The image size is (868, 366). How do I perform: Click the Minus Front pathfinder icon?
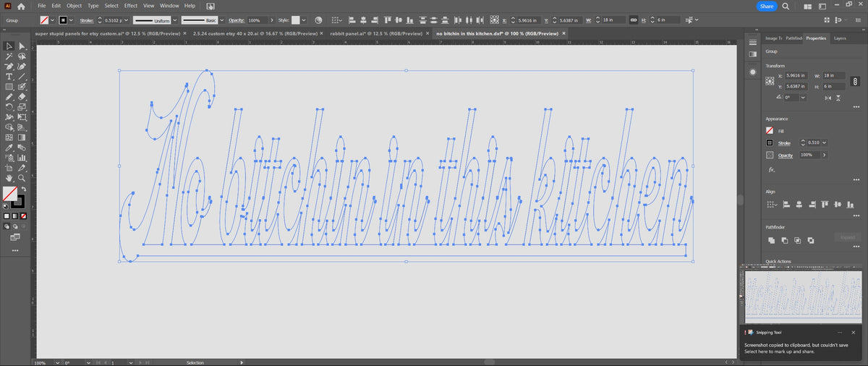(x=784, y=240)
